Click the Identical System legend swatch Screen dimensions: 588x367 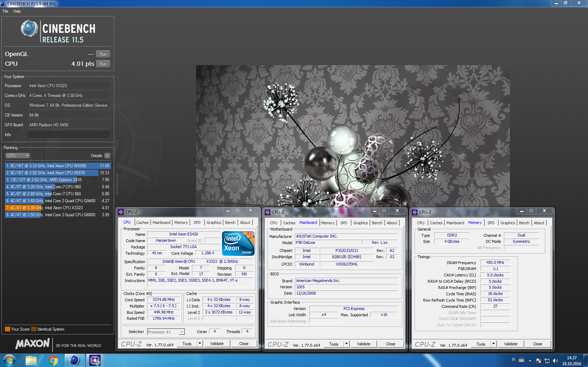[34, 329]
